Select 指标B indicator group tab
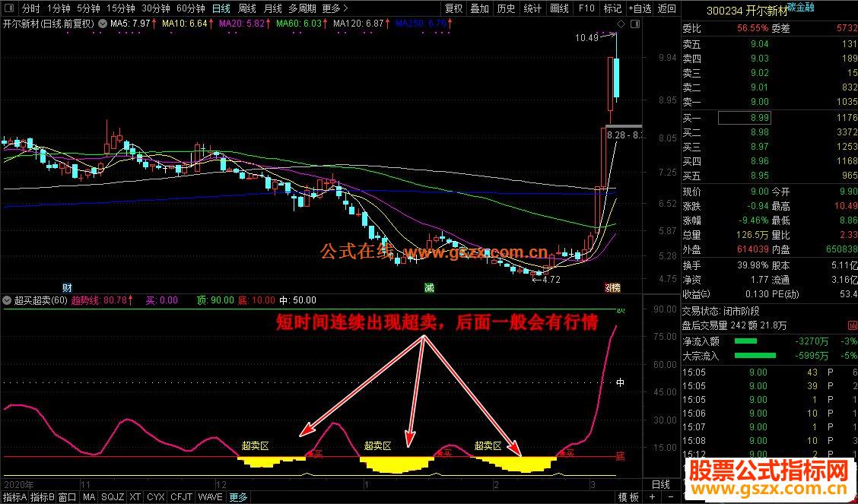The height and width of the screenshot is (504, 858). 42,497
